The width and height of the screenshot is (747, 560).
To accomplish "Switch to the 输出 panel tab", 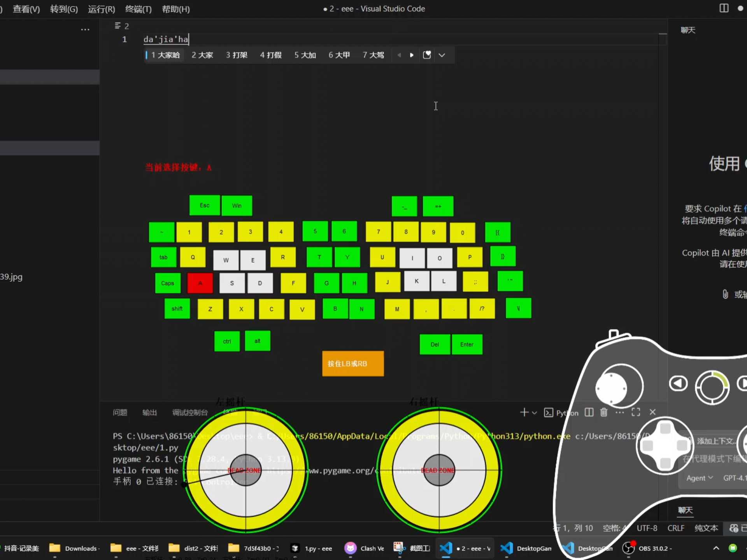I will [x=149, y=413].
